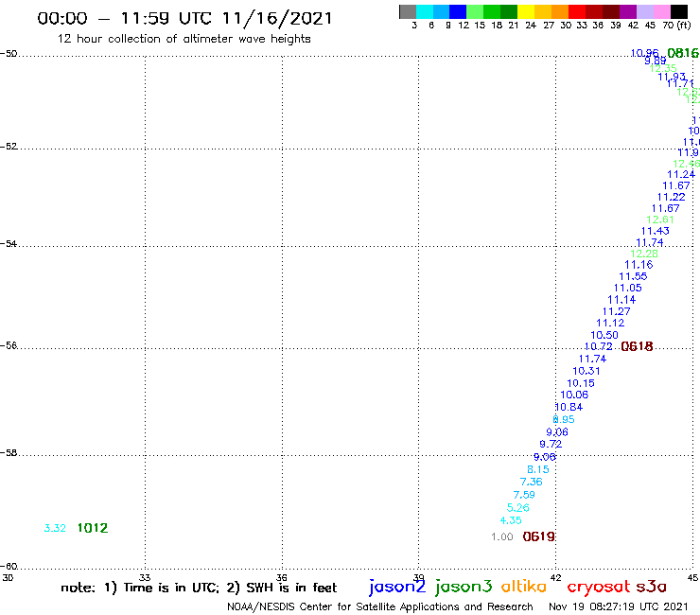Click the gray 1.00 wave height value
Image resolution: width=700 pixels, height=615 pixels.
(501, 536)
